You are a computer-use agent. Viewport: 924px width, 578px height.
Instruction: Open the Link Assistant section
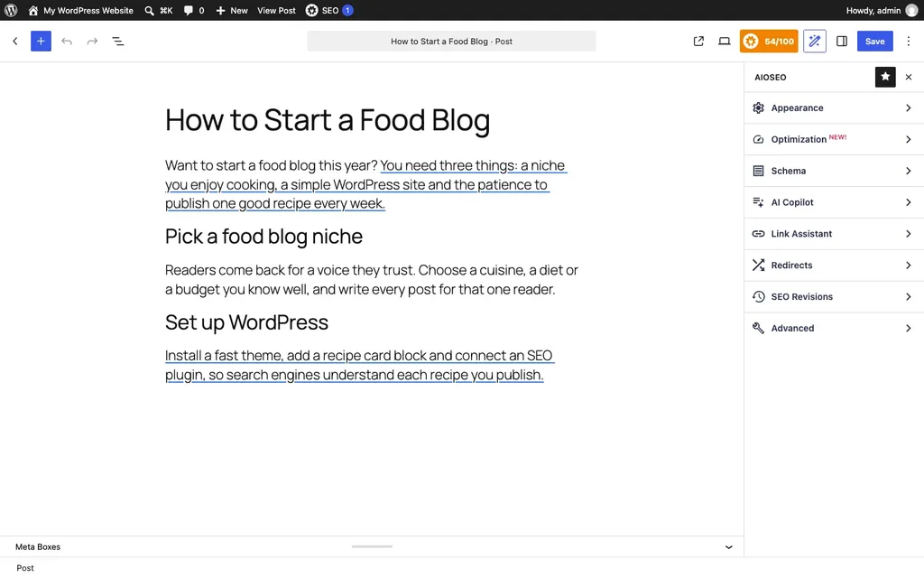tap(834, 234)
